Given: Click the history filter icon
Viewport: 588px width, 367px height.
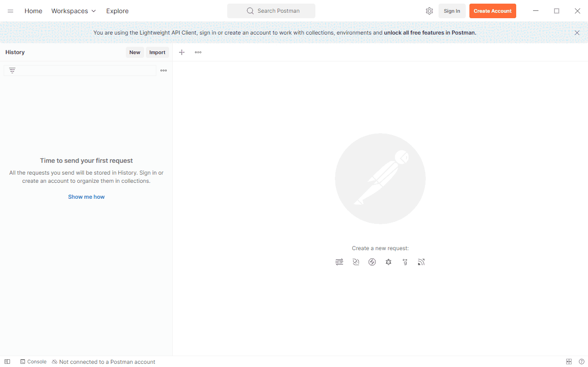Looking at the screenshot, I should (x=12, y=70).
